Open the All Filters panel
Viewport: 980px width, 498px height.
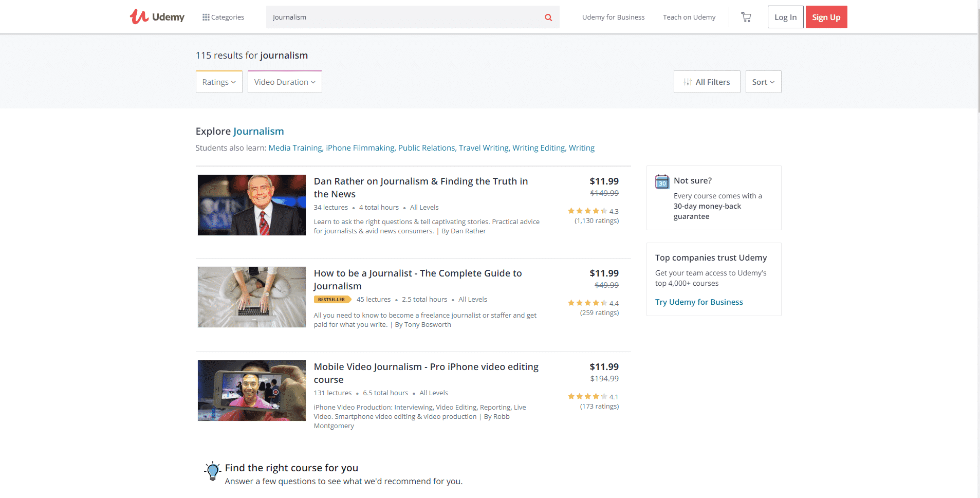point(707,82)
